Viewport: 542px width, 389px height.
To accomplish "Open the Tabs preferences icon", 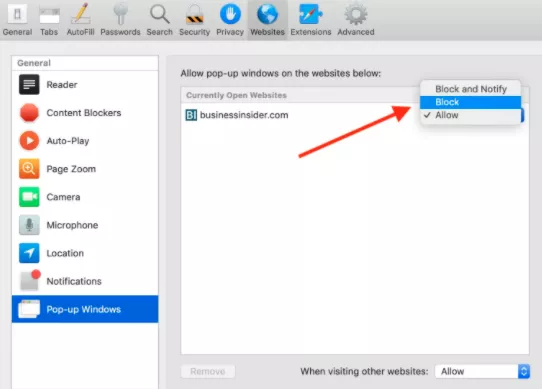I will click(49, 15).
